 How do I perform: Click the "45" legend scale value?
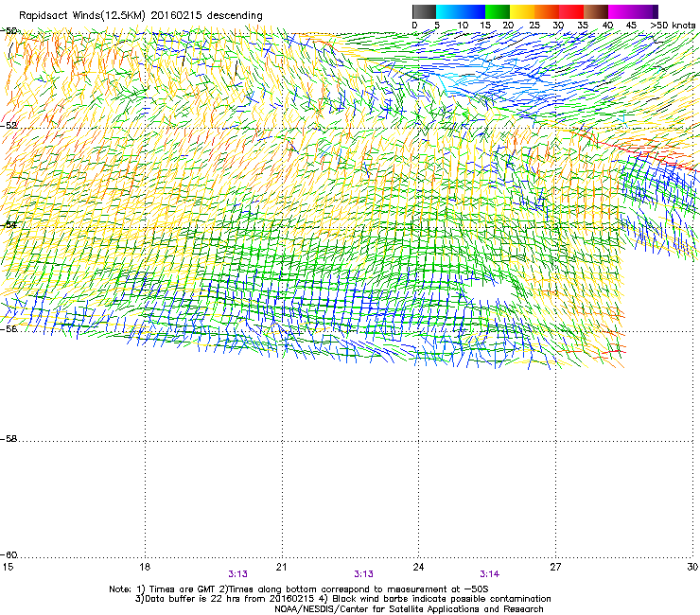coord(631,26)
